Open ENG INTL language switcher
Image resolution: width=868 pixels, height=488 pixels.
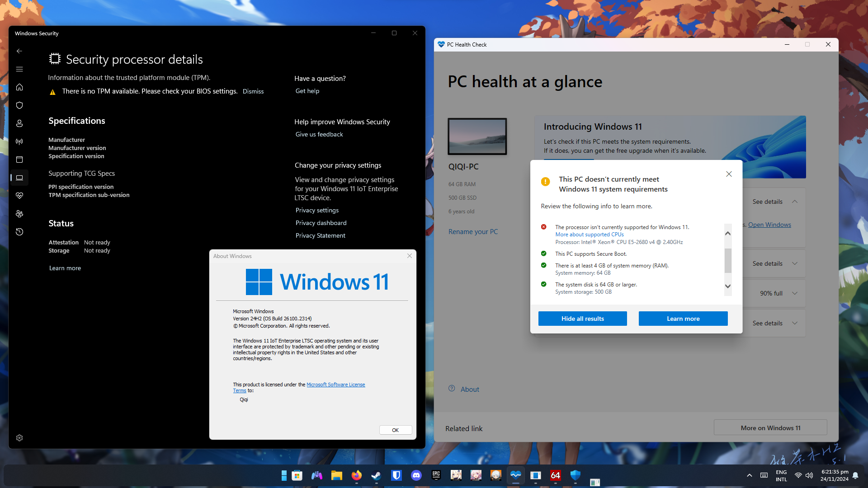point(781,475)
